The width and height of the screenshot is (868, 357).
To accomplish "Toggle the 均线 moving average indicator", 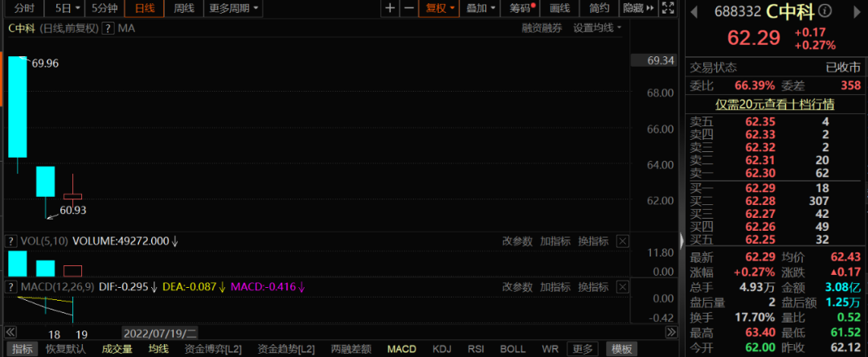I will pos(158,349).
